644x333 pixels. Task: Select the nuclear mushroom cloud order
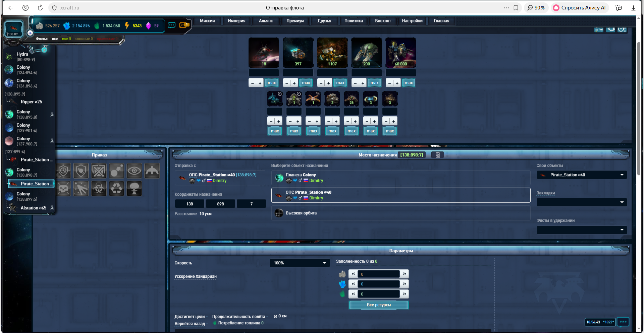coord(134,189)
